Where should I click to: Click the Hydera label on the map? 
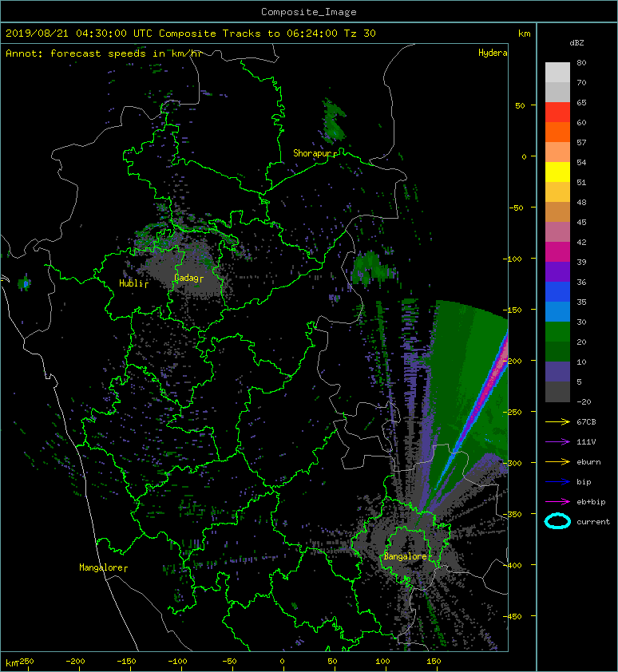tap(493, 53)
